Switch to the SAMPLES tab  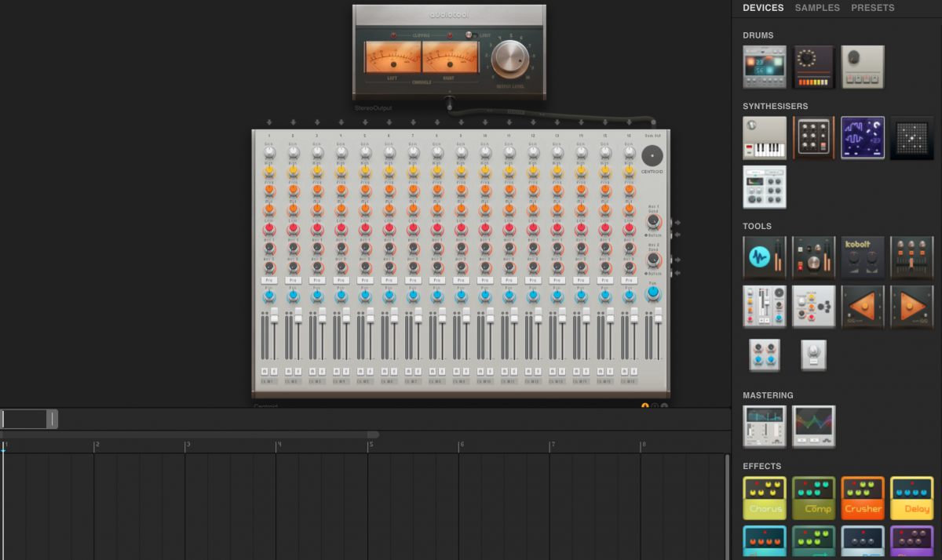(x=817, y=8)
